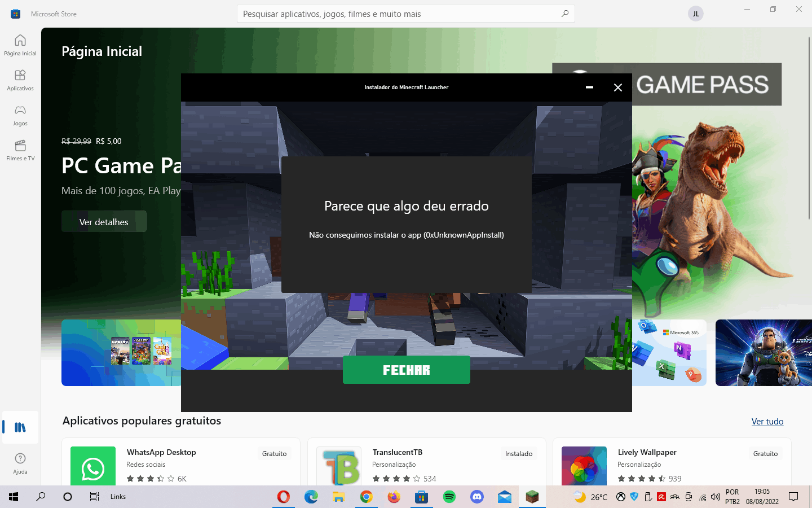Open the Ver tudo link
Screen dimensions: 812x508
(767, 422)
